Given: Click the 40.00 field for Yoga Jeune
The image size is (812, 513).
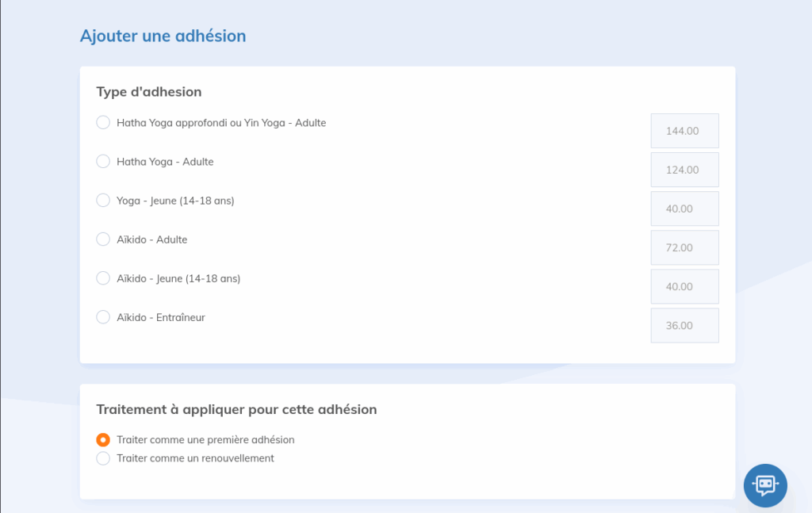Looking at the screenshot, I should (684, 209).
